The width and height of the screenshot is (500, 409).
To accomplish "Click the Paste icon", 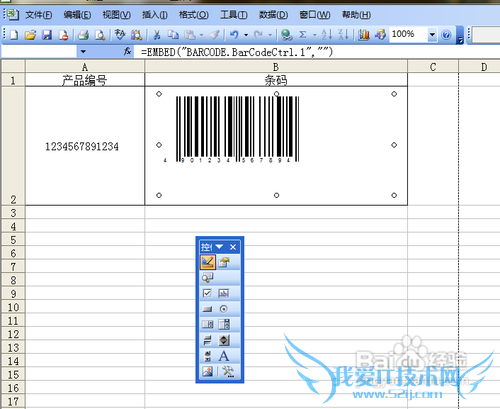I will [x=190, y=35].
